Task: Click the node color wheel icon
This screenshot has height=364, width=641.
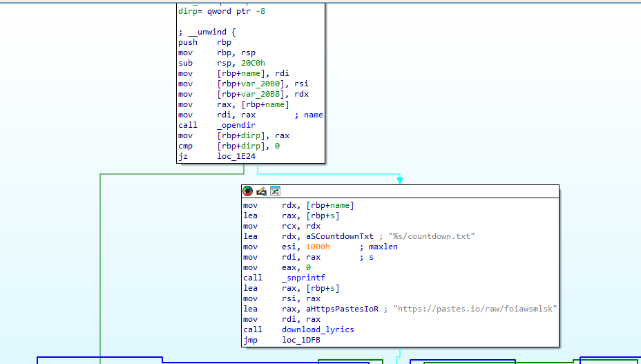Action: [x=248, y=191]
